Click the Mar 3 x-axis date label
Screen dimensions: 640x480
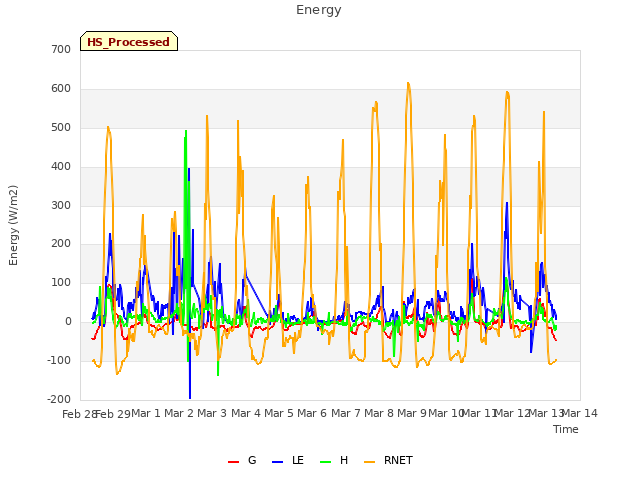[x=212, y=413]
